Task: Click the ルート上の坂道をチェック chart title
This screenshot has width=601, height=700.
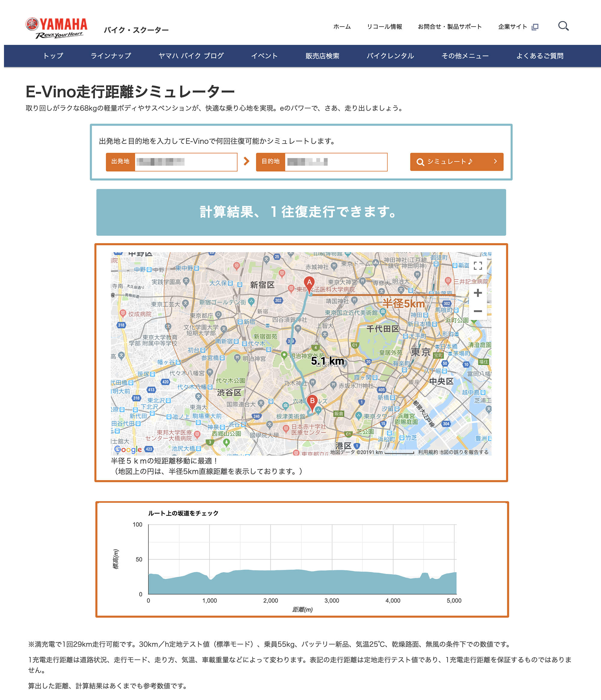Action: (183, 513)
